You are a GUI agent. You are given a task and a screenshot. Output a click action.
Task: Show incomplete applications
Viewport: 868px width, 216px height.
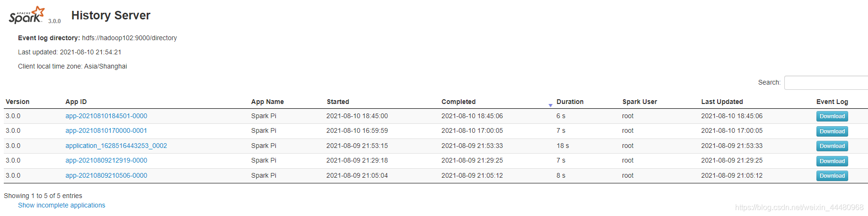click(x=61, y=205)
